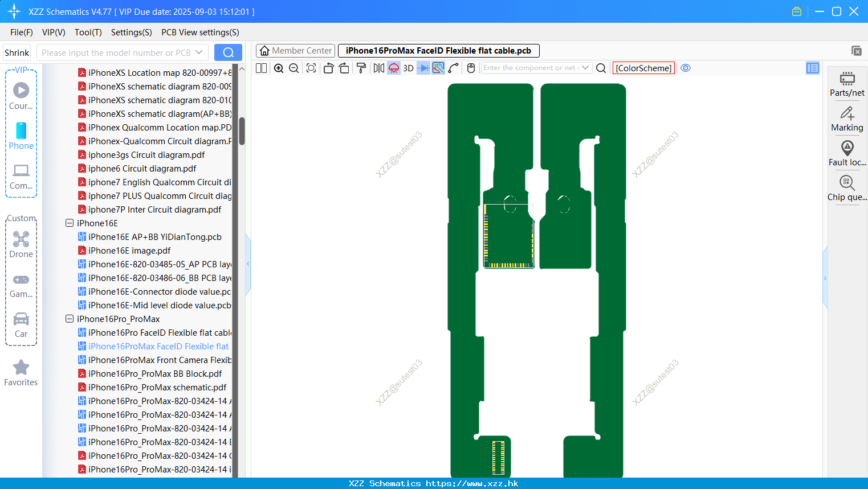This screenshot has height=489, width=868.
Task: Toggle the net routing display icon
Action: point(438,68)
